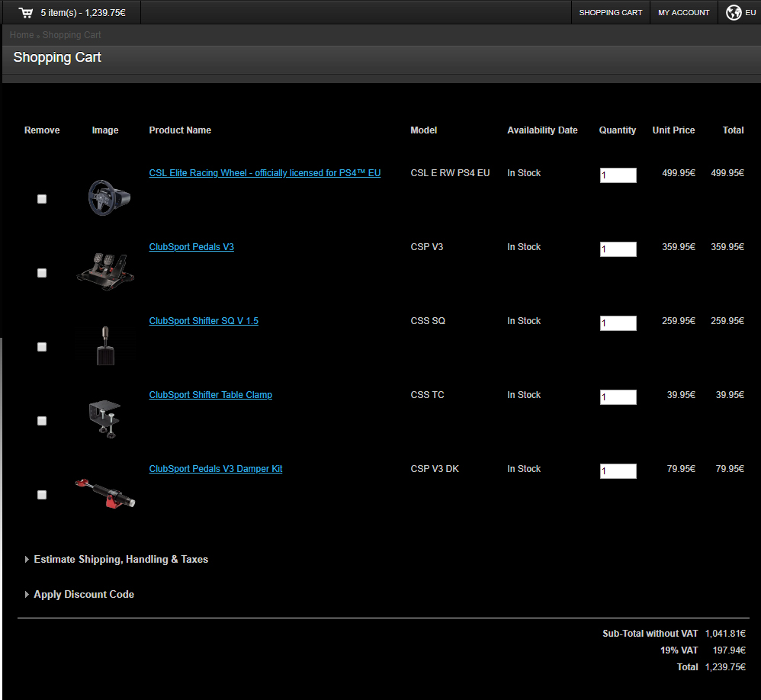Click the shopping cart icon in header
This screenshot has width=761, height=700.
pos(26,13)
